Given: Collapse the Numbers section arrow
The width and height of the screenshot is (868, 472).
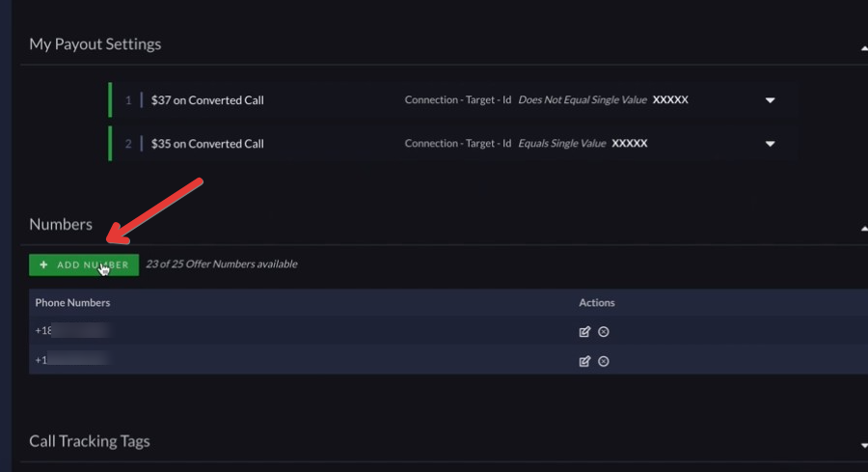Looking at the screenshot, I should 864,228.
